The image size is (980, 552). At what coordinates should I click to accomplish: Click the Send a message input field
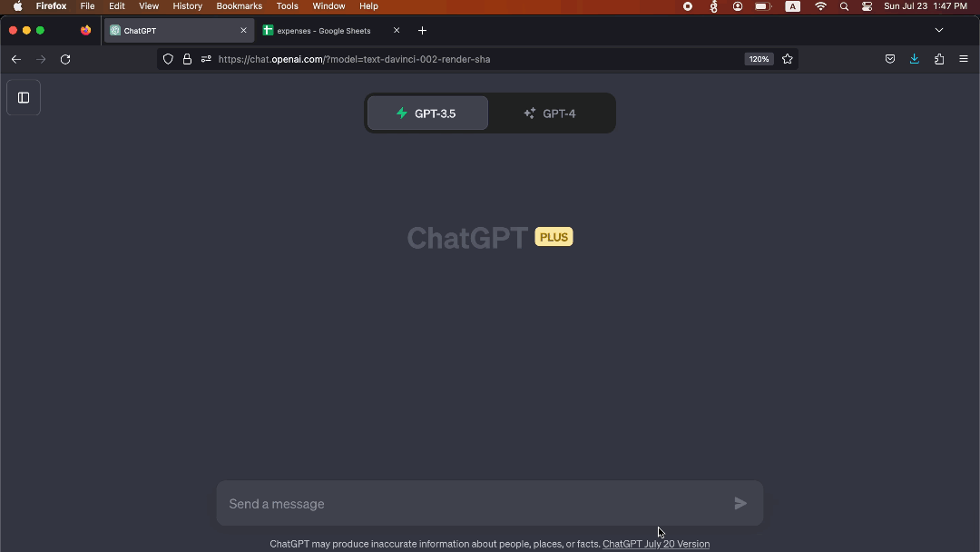pyautogui.click(x=475, y=503)
